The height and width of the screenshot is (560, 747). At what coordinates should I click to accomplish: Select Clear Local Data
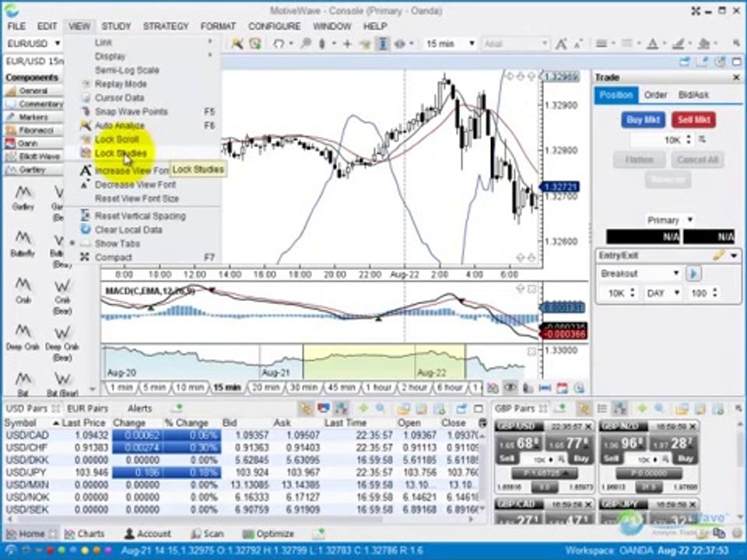point(128,230)
